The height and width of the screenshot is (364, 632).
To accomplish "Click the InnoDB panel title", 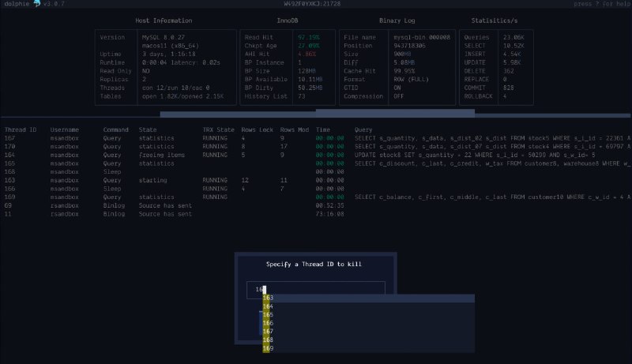I will tap(288, 21).
